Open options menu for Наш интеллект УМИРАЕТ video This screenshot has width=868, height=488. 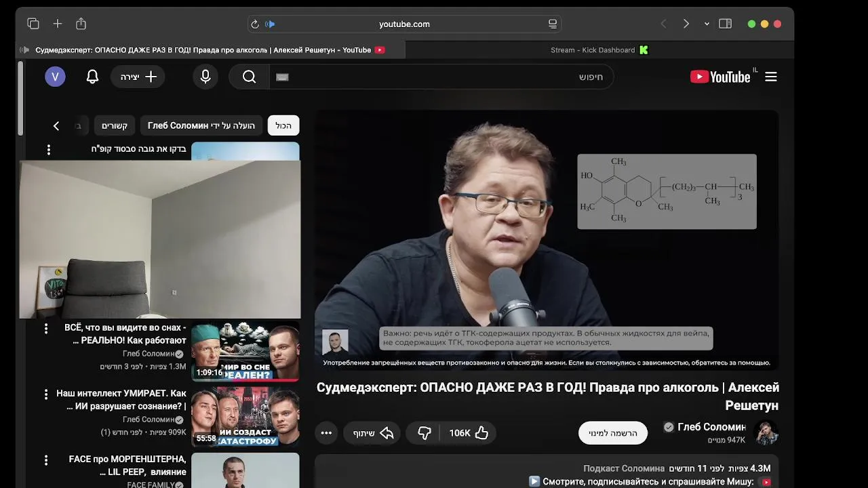tap(46, 394)
